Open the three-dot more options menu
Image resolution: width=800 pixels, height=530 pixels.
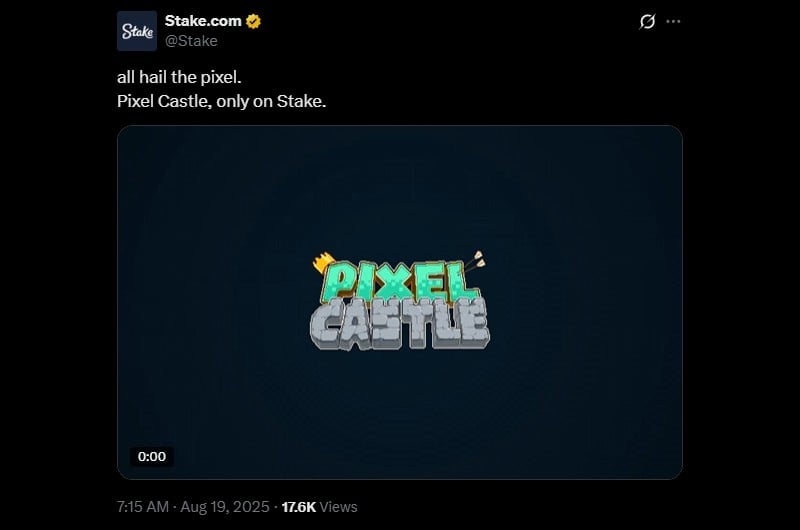point(673,21)
